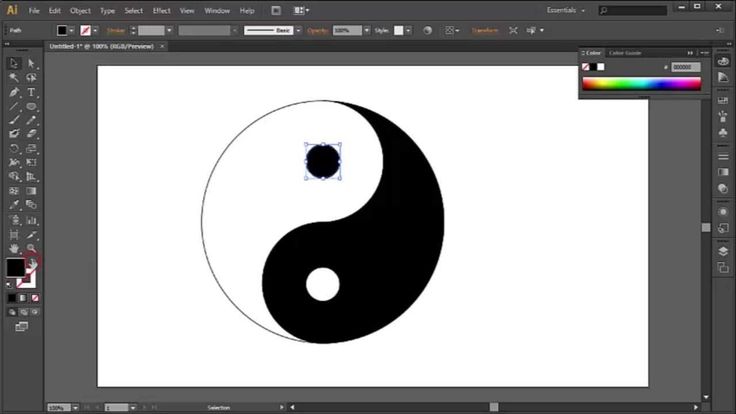Select the Free Transform tool

pos(31,162)
